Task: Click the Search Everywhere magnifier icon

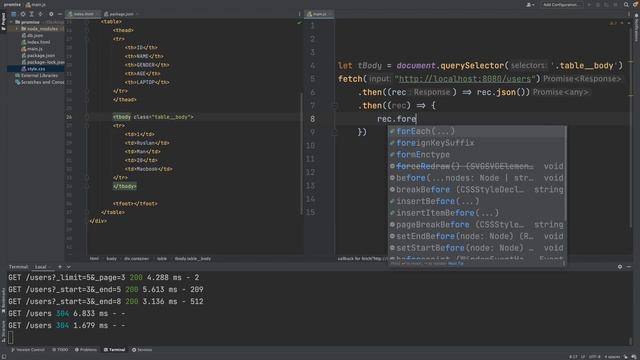Action: pyautogui.click(x=626, y=4)
